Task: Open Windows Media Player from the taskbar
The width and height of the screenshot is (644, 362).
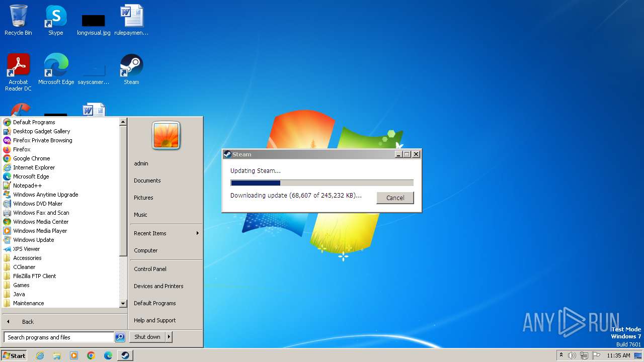Action: click(74, 355)
